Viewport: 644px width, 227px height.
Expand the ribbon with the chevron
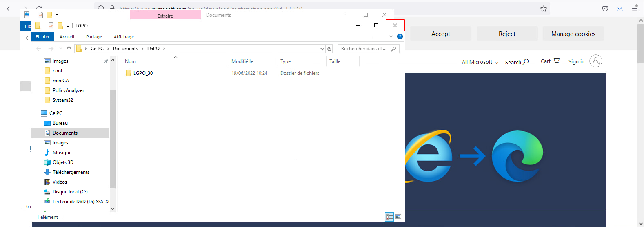tap(391, 36)
